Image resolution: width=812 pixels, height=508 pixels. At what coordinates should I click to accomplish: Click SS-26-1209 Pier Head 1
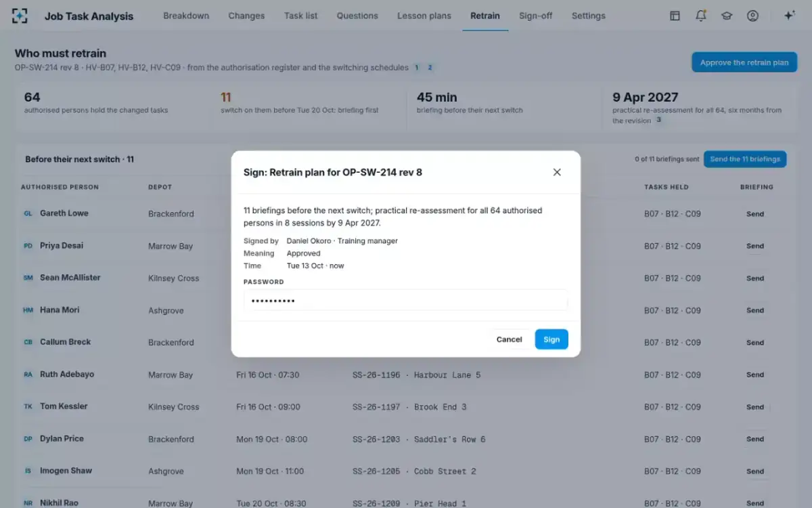[409, 503]
